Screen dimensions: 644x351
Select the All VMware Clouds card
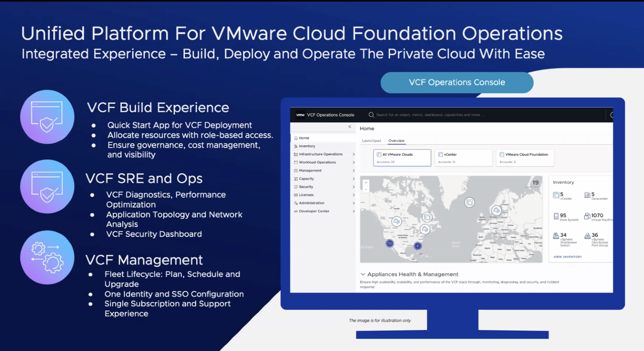pos(402,158)
